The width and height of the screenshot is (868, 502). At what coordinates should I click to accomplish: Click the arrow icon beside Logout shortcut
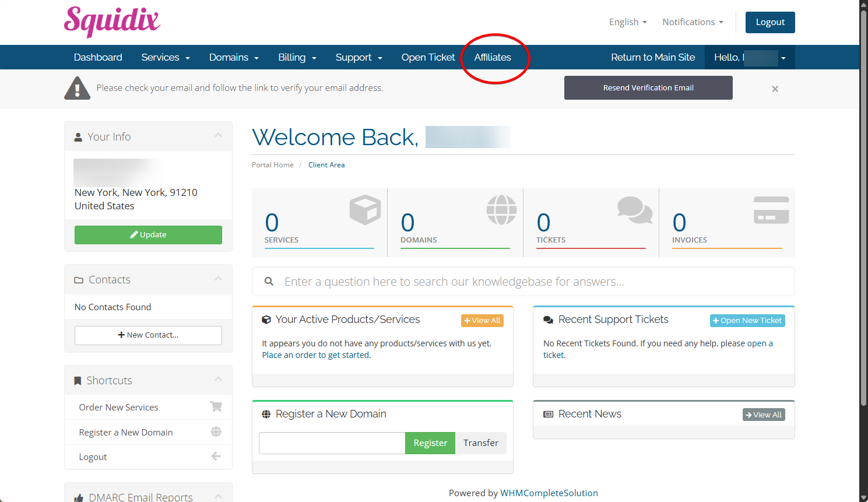(x=216, y=457)
